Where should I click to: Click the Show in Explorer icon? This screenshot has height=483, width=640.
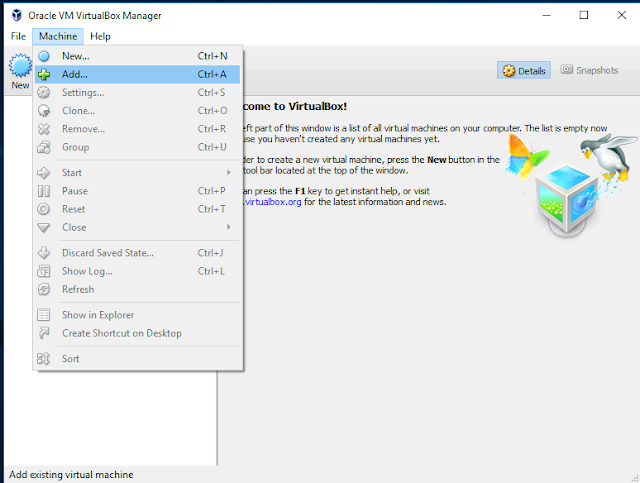tap(44, 315)
